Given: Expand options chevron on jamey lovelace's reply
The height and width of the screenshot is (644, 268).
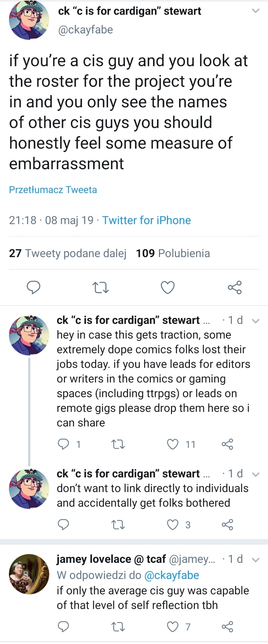Looking at the screenshot, I should 255,560.
